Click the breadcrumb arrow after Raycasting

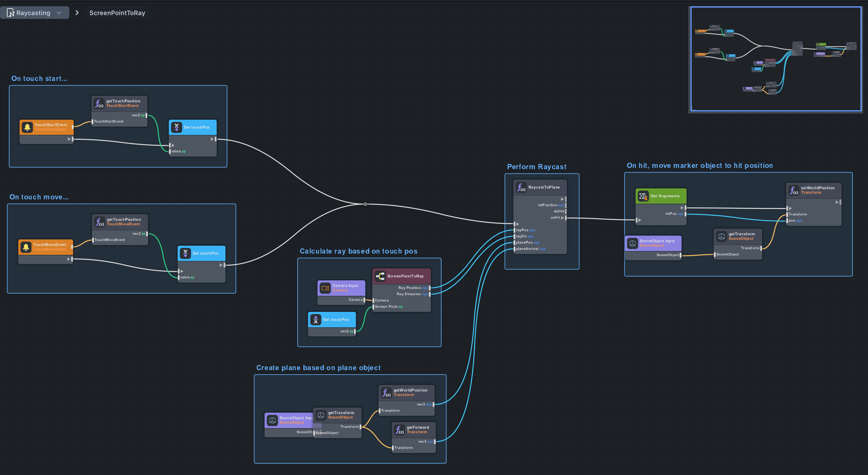77,13
